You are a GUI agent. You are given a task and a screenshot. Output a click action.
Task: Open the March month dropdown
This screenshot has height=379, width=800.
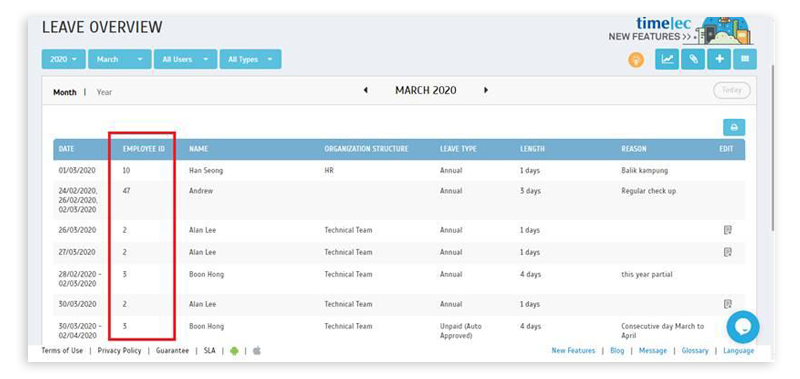pyautogui.click(x=120, y=59)
